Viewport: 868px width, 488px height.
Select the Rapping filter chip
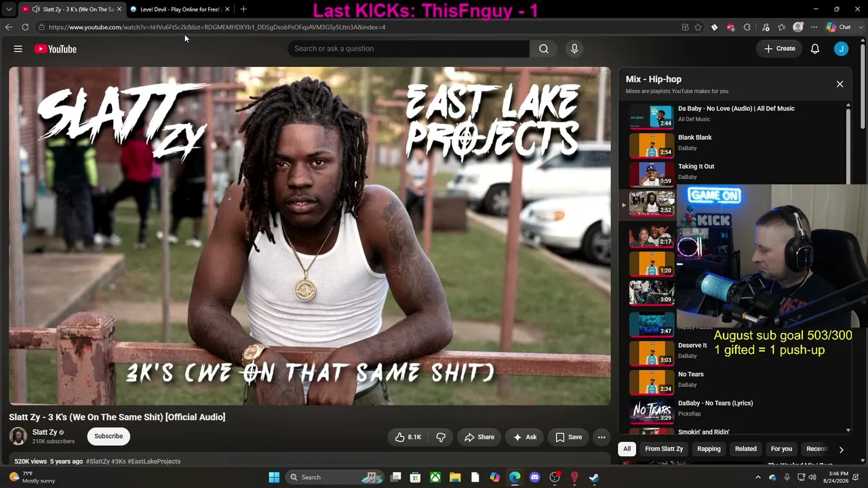pos(709,449)
